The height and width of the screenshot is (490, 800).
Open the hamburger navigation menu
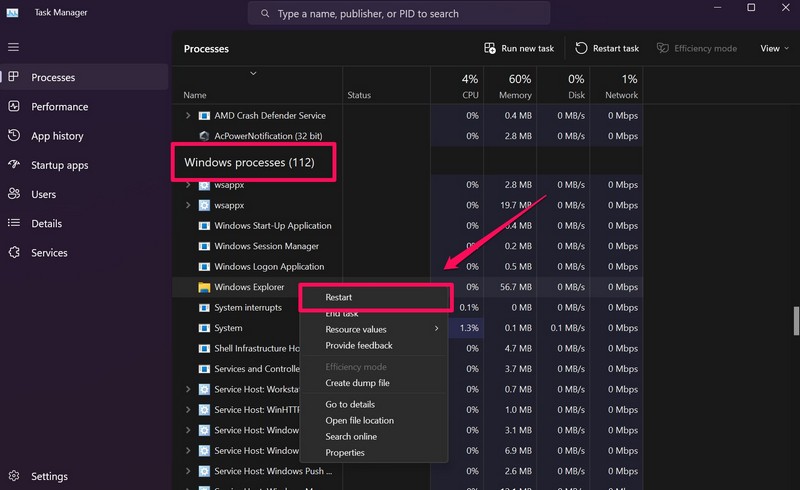pos(13,47)
